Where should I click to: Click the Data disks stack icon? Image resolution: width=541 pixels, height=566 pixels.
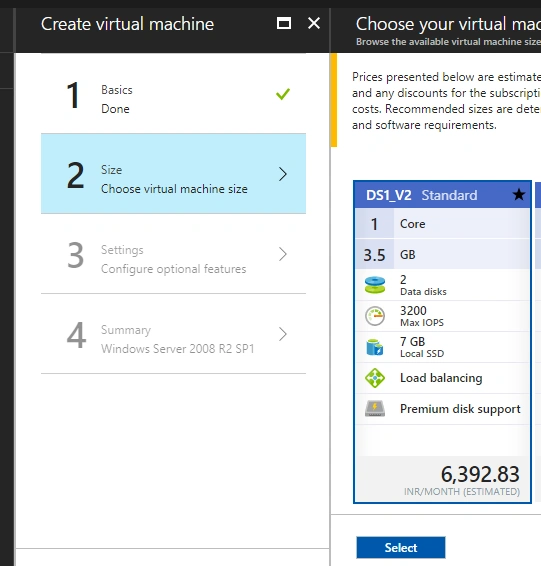point(375,285)
